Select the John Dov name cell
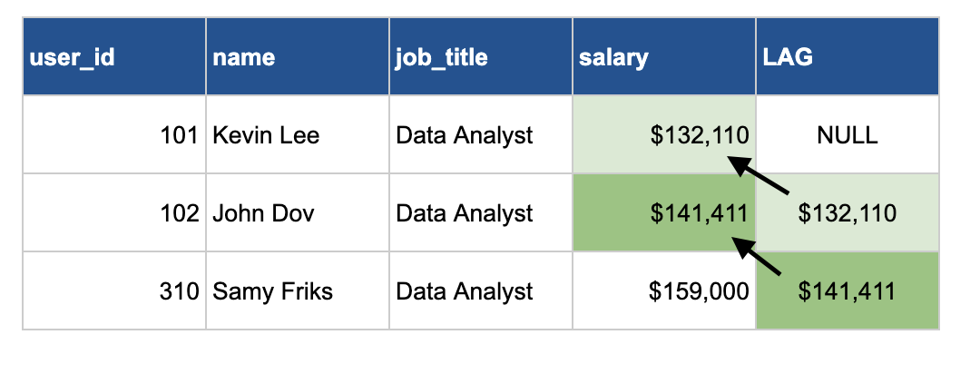 click(297, 213)
